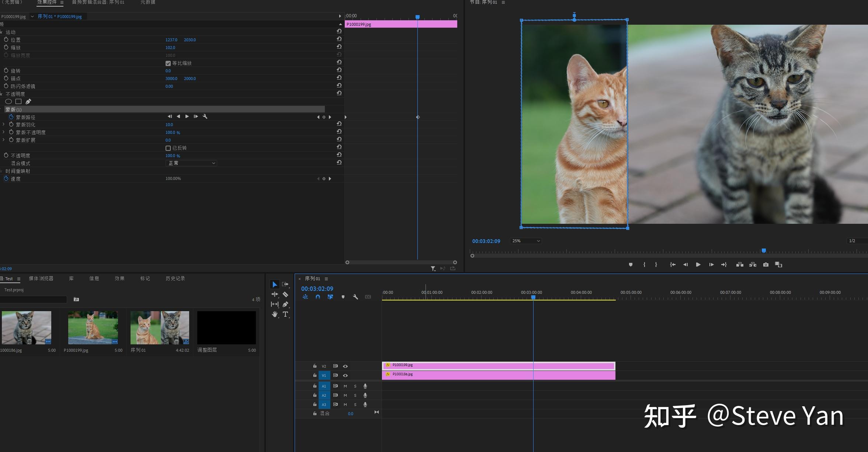Switch to the 元数据 metadata tab
This screenshot has height=452, width=868.
(x=148, y=2)
